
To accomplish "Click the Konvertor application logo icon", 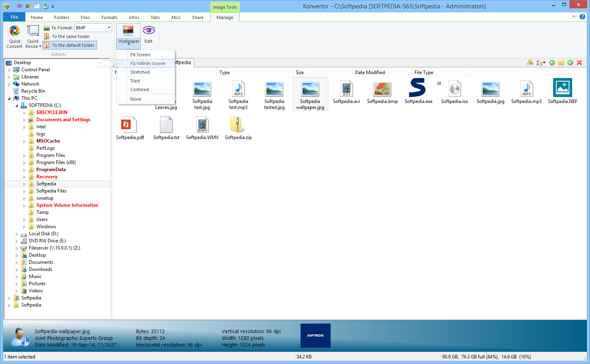I will [x=6, y=6].
